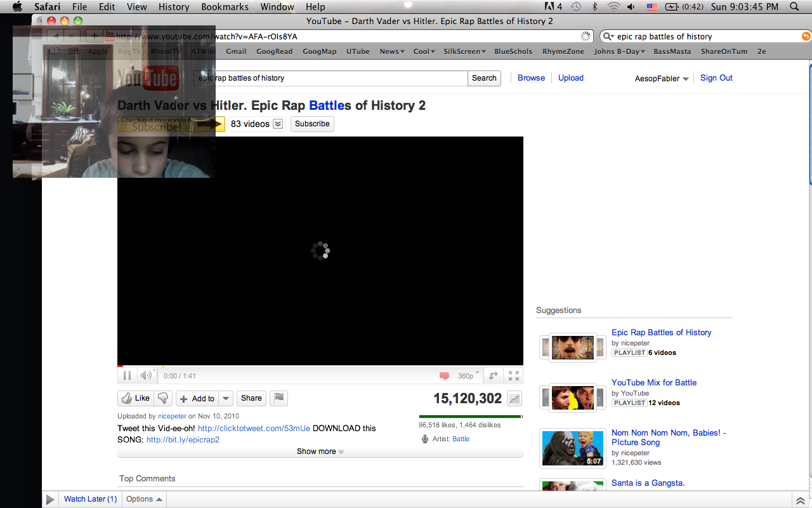The height and width of the screenshot is (508, 812).
Task: Open the search magnifier dropdown in Safari
Action: point(608,36)
